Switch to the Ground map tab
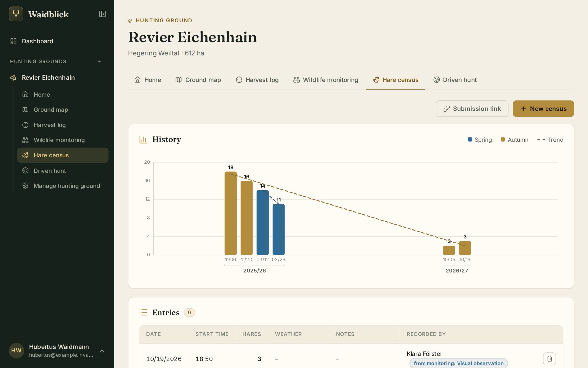This screenshot has height=368, width=588. click(x=198, y=80)
